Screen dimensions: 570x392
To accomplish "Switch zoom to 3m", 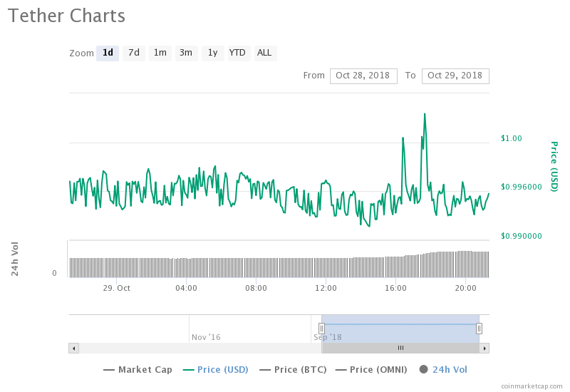I will 186,53.
